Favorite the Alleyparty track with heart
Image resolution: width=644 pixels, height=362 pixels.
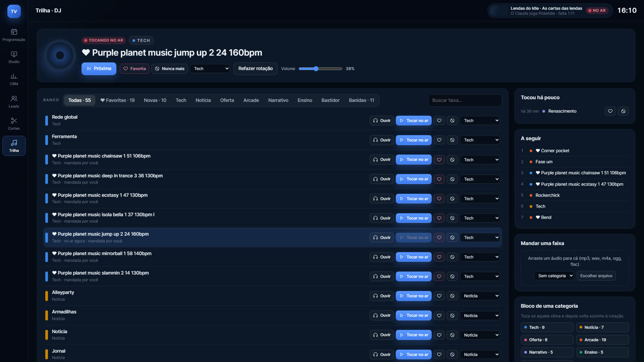tap(439, 296)
